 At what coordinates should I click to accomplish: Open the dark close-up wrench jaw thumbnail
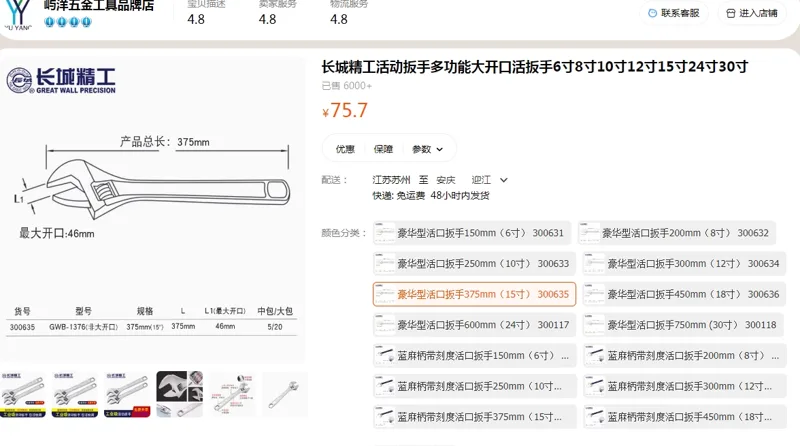pyautogui.click(x=180, y=394)
